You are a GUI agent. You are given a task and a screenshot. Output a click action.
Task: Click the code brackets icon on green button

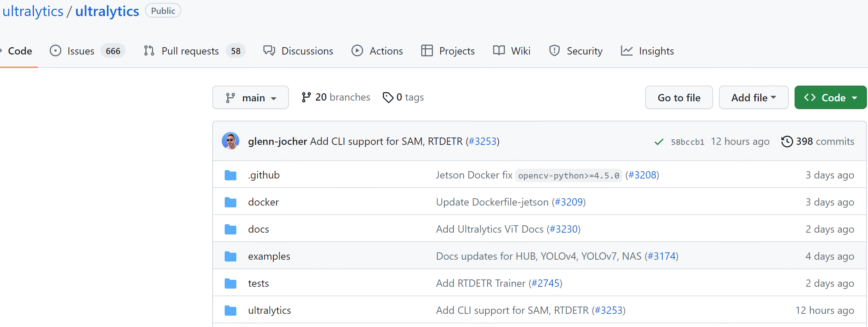click(x=810, y=98)
